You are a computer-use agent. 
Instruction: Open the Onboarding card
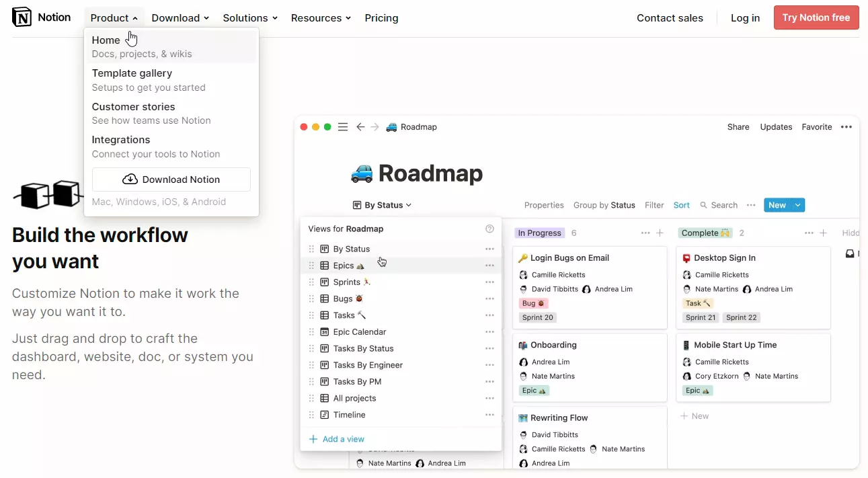coord(590,368)
